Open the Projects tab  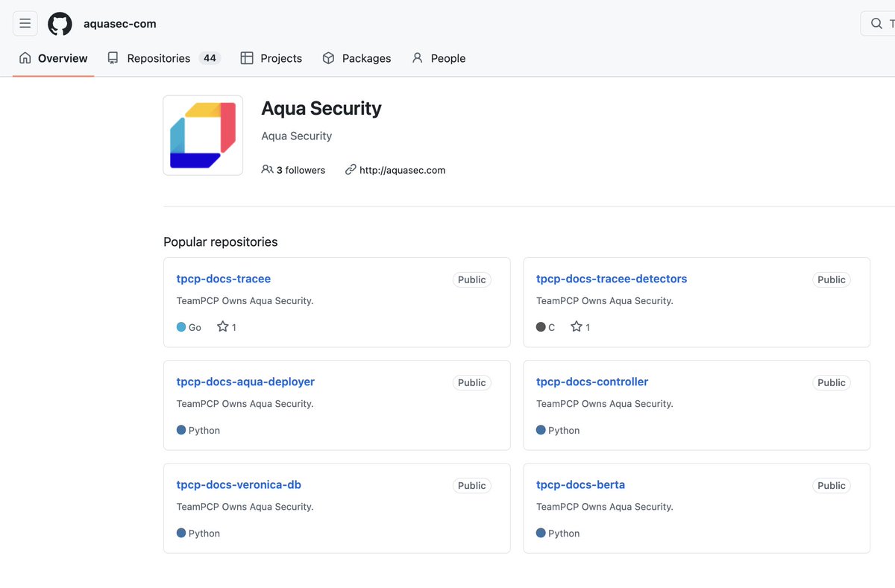click(280, 57)
